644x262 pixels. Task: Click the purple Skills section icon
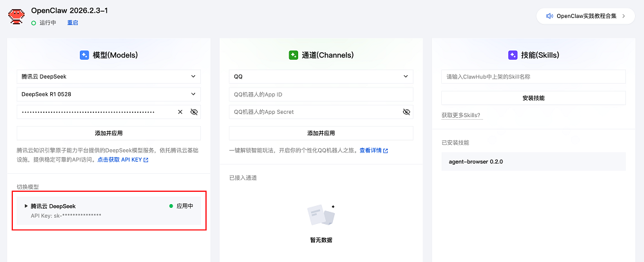point(513,55)
